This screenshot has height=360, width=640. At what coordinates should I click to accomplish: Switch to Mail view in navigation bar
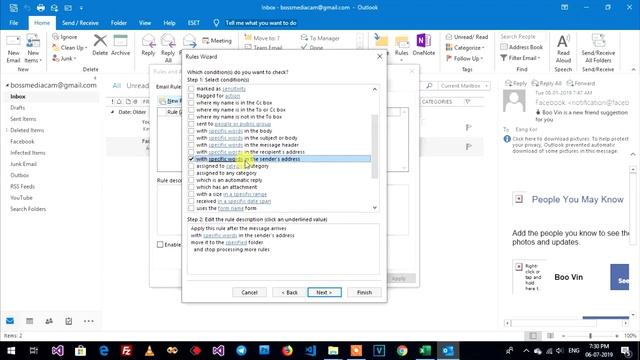(10, 321)
